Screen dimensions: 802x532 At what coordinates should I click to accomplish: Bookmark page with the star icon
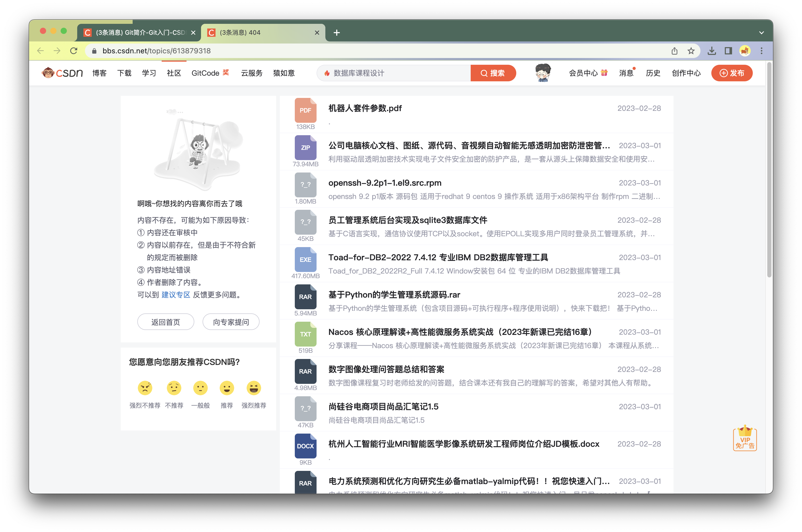[x=691, y=51]
